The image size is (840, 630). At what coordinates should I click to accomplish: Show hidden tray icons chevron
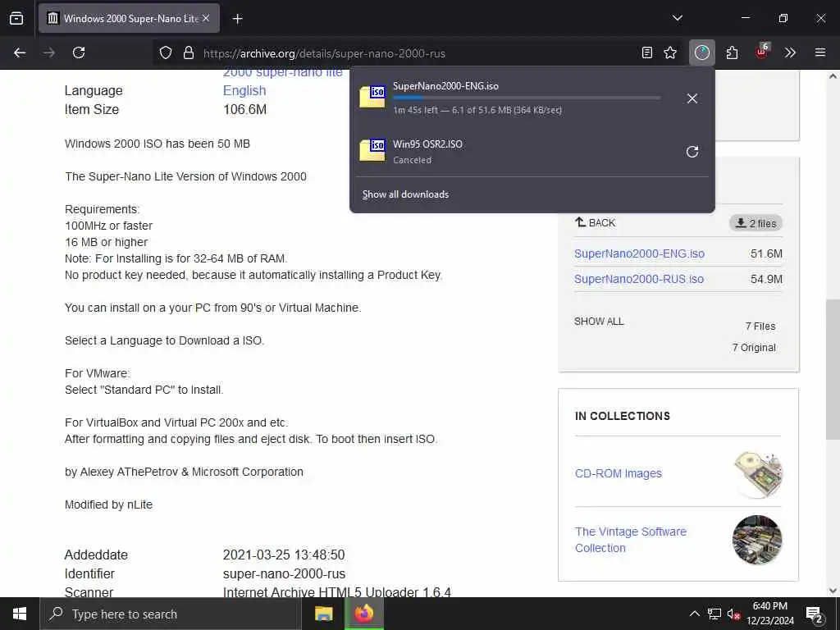tap(694, 614)
